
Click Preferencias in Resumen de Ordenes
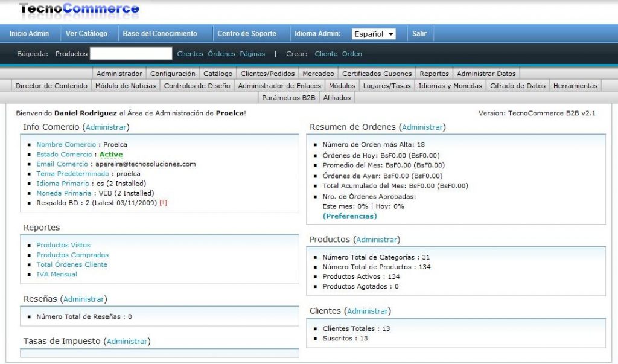(349, 216)
